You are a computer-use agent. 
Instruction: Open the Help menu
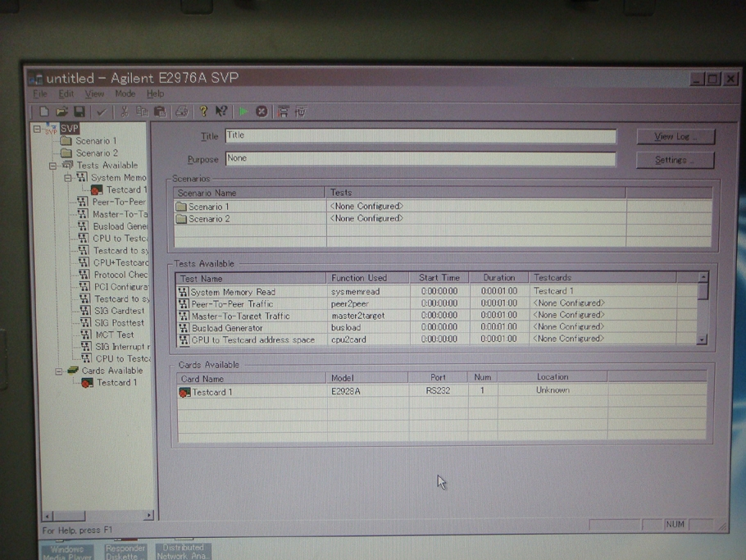(155, 93)
